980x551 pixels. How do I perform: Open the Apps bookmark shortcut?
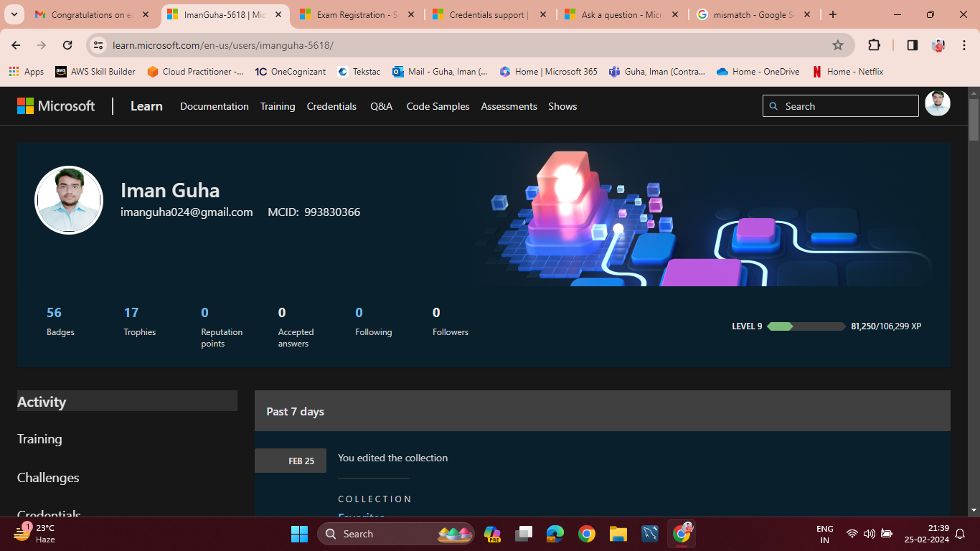(26, 72)
